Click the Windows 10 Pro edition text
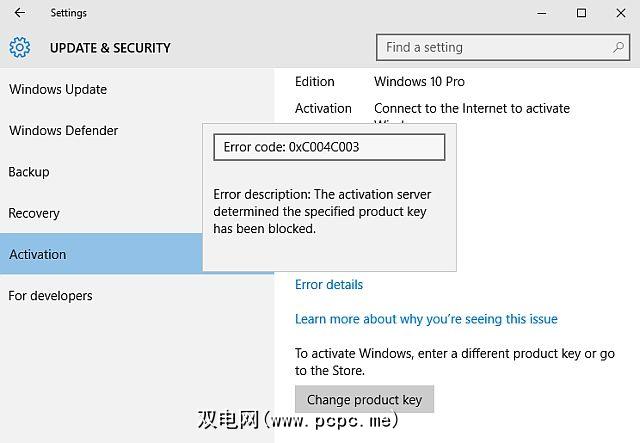 [x=419, y=81]
